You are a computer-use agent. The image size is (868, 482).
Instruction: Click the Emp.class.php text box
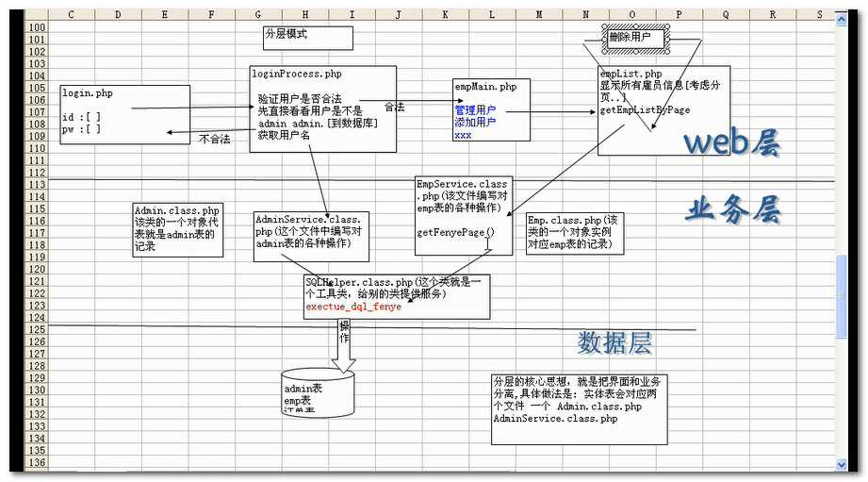point(575,233)
